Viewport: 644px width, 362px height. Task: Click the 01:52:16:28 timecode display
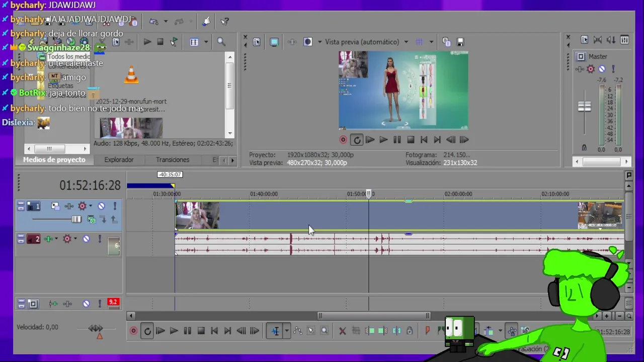pyautogui.click(x=90, y=186)
